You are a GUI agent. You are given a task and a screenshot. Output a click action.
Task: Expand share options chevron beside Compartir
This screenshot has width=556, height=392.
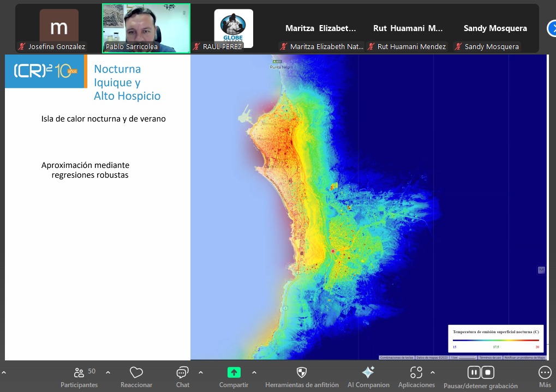click(x=254, y=372)
